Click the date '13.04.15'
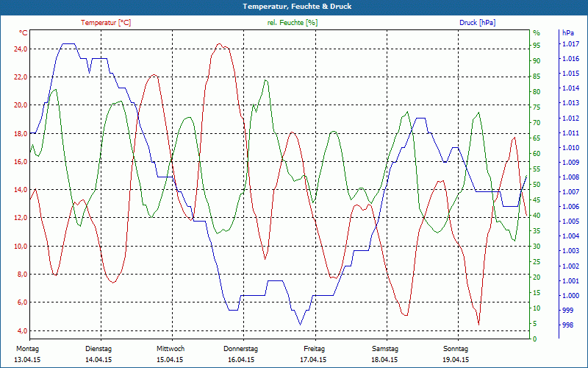 (x=27, y=359)
